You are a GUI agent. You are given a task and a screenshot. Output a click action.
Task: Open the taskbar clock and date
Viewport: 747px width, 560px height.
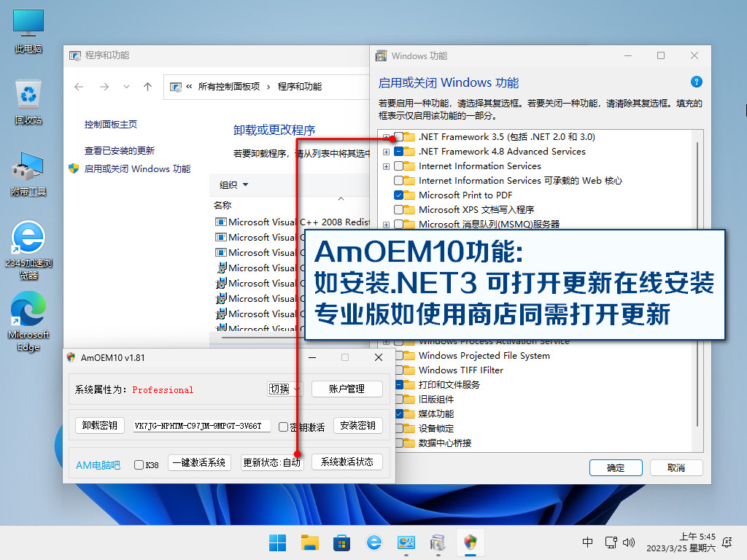click(x=681, y=542)
